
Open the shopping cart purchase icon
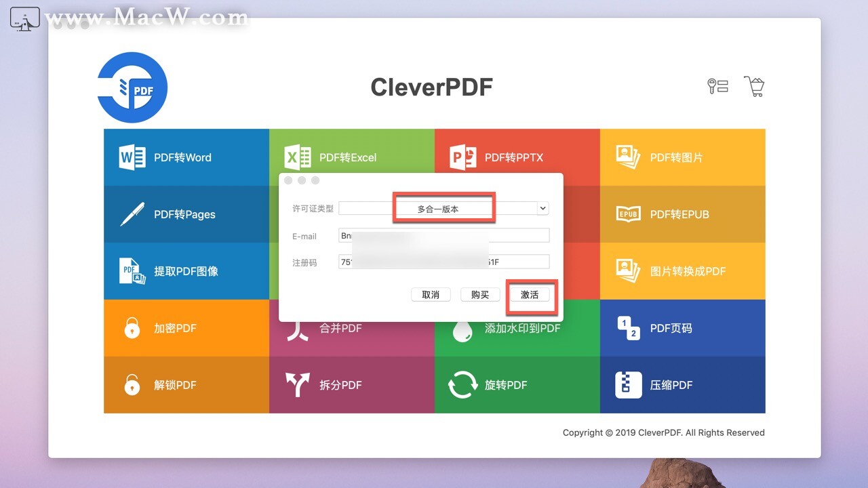point(754,86)
